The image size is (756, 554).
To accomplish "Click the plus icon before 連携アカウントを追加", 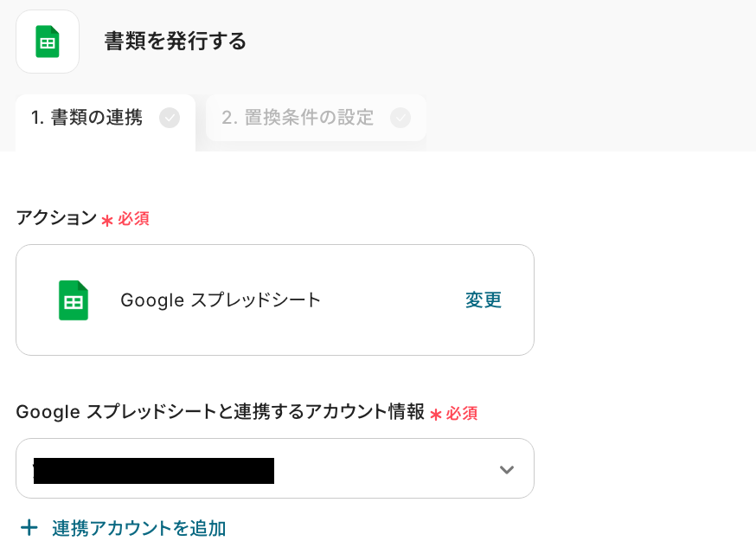I will (29, 528).
